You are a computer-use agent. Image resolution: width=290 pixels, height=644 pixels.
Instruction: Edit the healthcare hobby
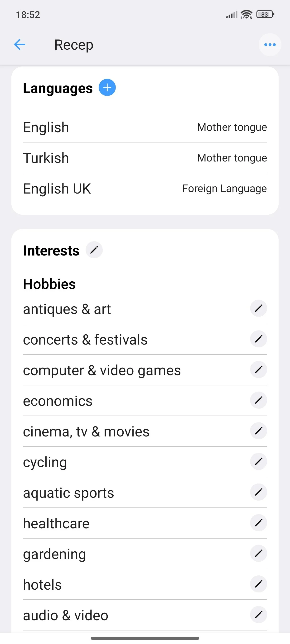[258, 522]
